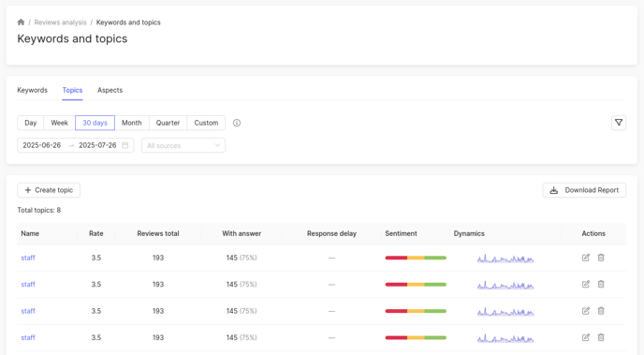The height and width of the screenshot is (355, 644).
Task: Delete the first staff topic row
Action: pyautogui.click(x=601, y=258)
